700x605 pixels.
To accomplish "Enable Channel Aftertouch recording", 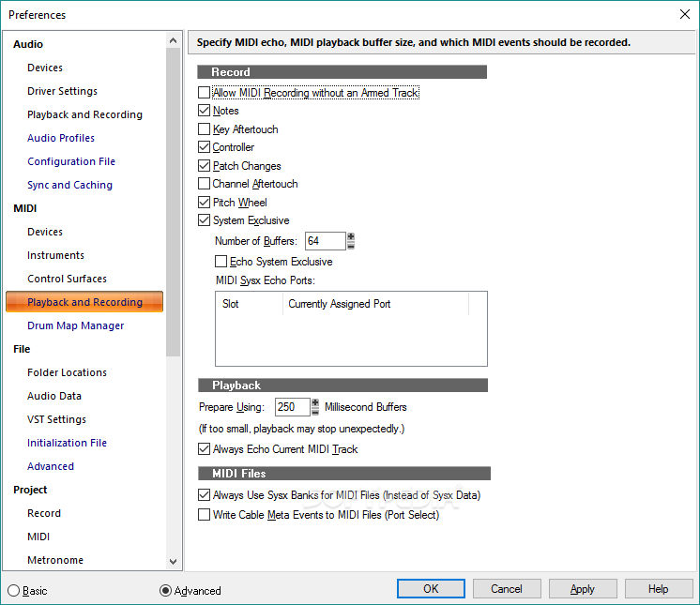I will [x=204, y=183].
